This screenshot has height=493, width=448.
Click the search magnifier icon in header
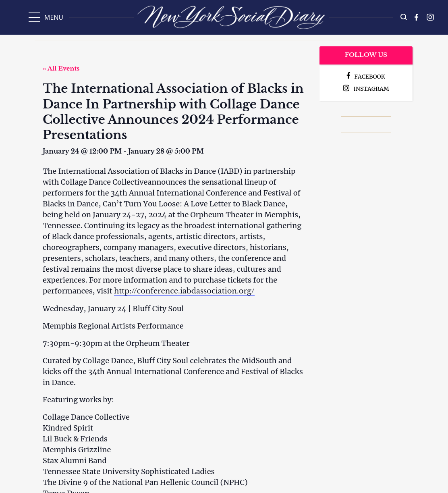pyautogui.click(x=403, y=17)
